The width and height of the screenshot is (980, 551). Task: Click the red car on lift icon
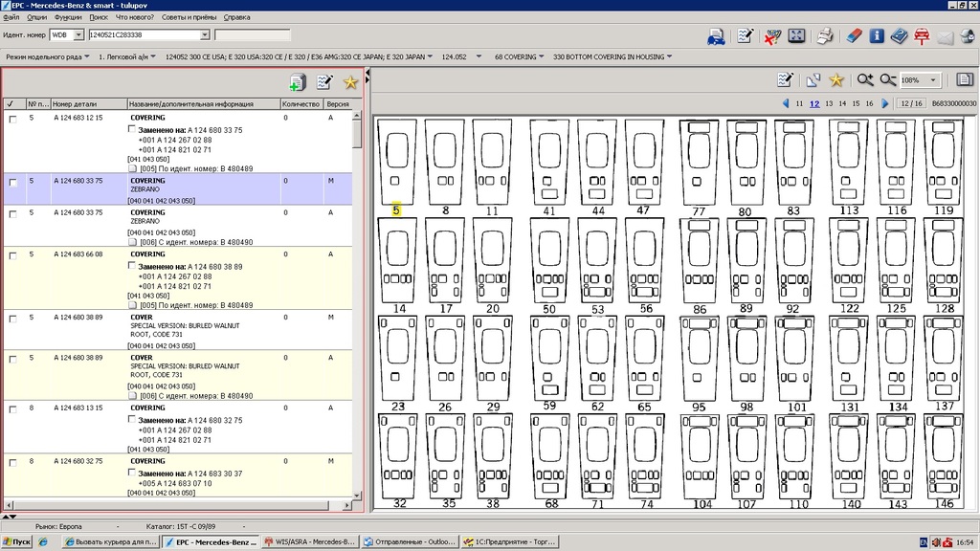922,36
